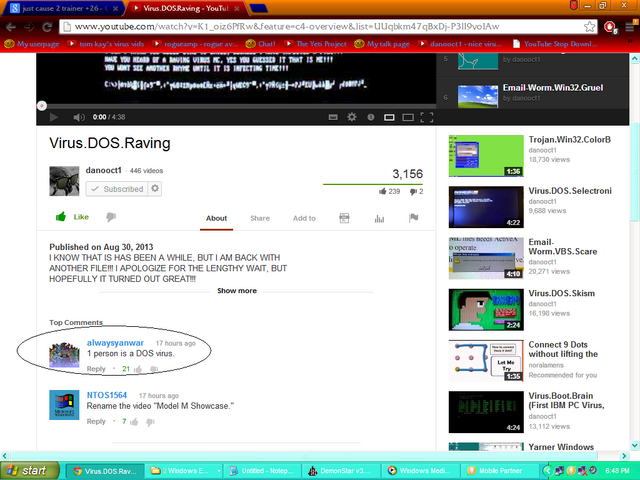The width and height of the screenshot is (640, 480).
Task: Click the video progress scrubber handle
Action: [x=42, y=106]
